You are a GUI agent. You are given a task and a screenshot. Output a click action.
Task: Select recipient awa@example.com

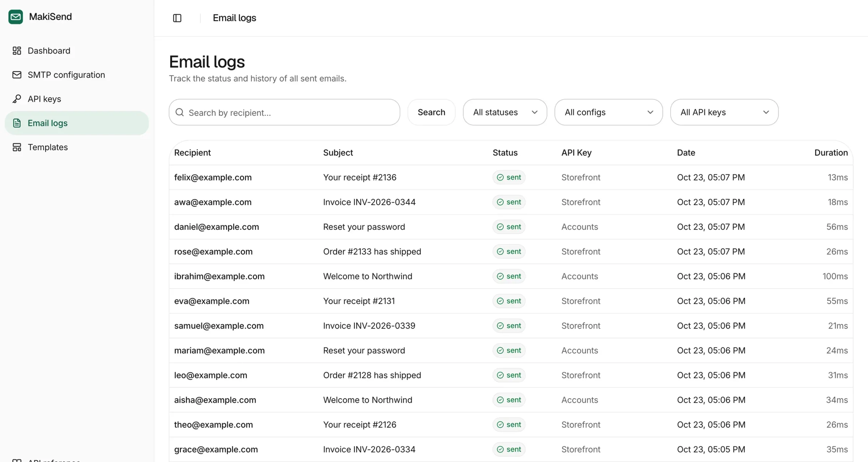pos(213,202)
